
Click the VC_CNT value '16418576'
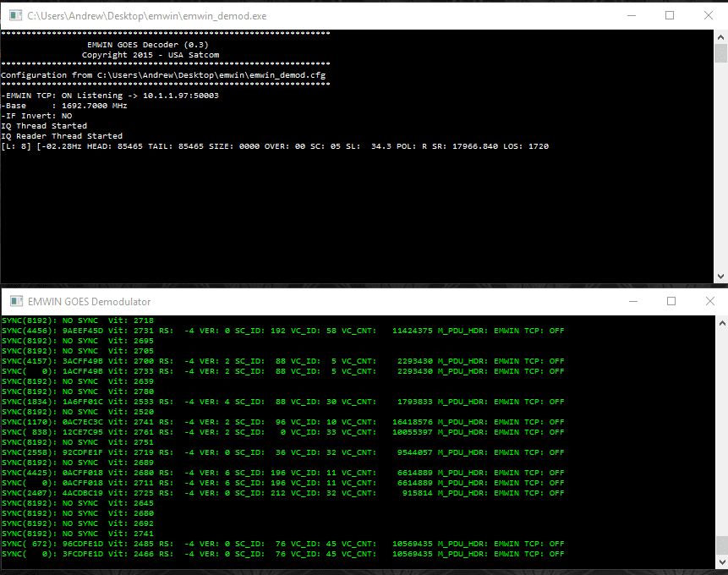coord(413,422)
